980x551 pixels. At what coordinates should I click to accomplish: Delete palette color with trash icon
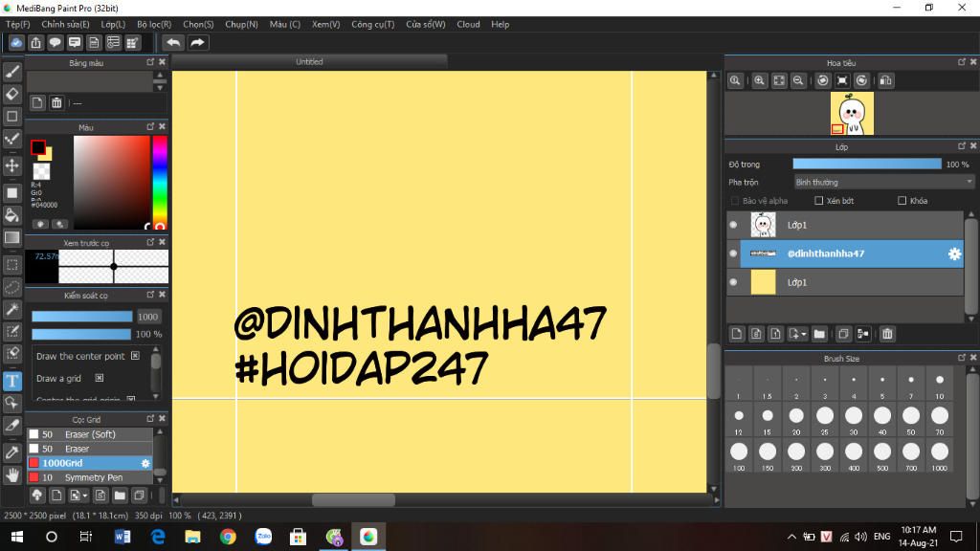pos(56,103)
